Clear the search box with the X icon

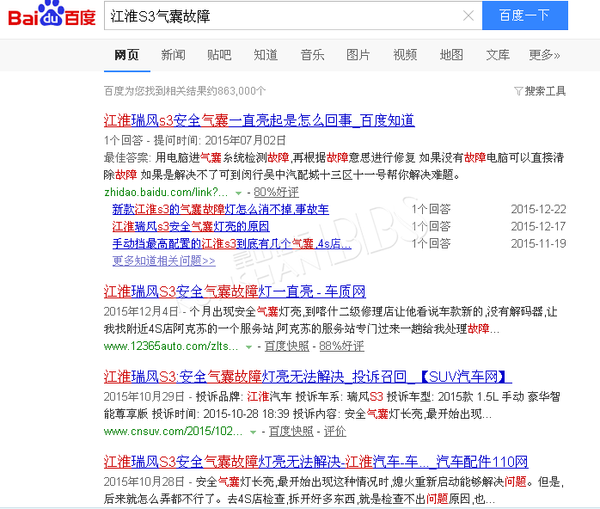pyautogui.click(x=468, y=16)
